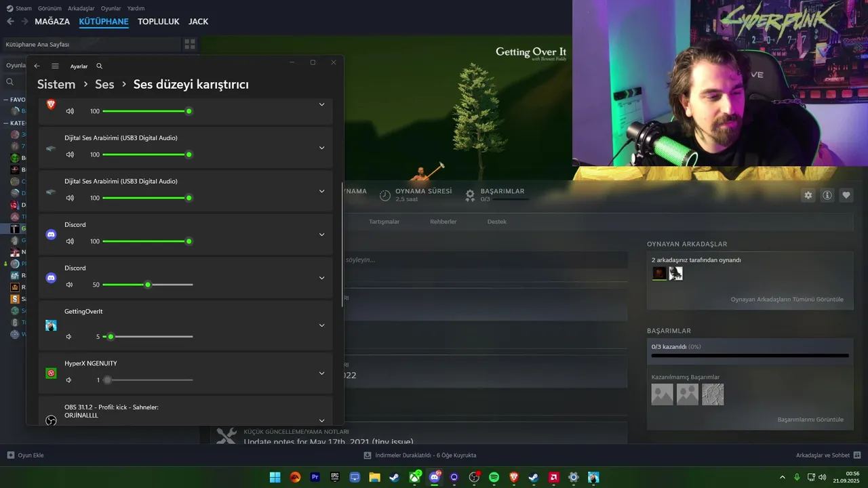Click the Steam library search magnifier icon
The height and width of the screenshot is (488, 868).
[x=10, y=82]
